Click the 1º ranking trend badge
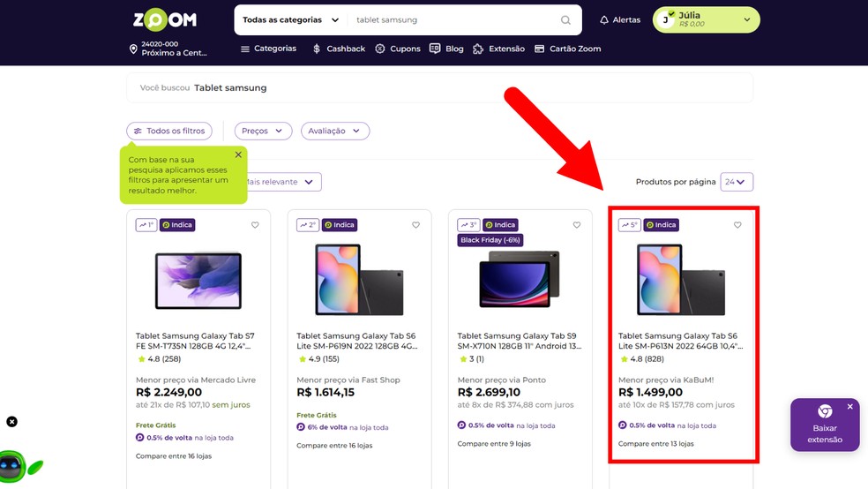The image size is (868, 489). click(146, 225)
